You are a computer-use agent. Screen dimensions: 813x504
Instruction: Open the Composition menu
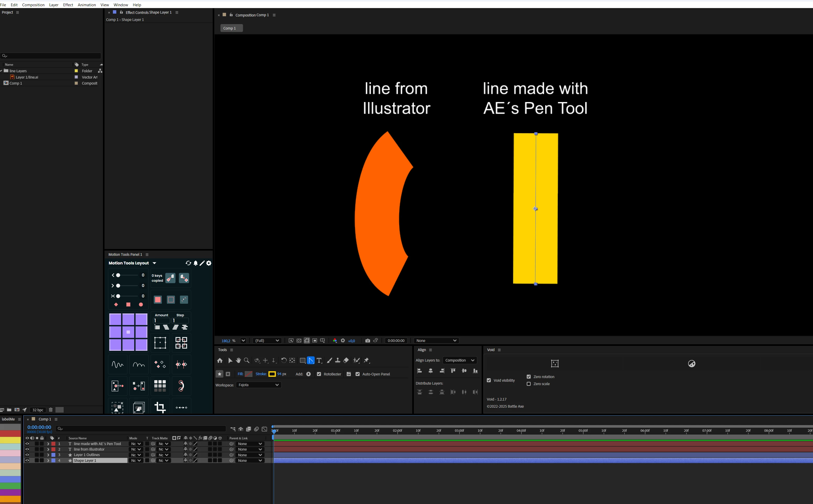coord(33,5)
